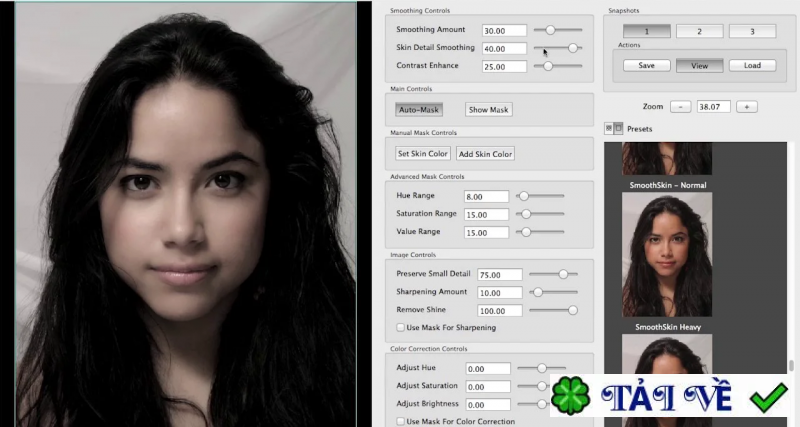Click the Saturation Range value field
Image resolution: width=800 pixels, height=427 pixels.
486,214
